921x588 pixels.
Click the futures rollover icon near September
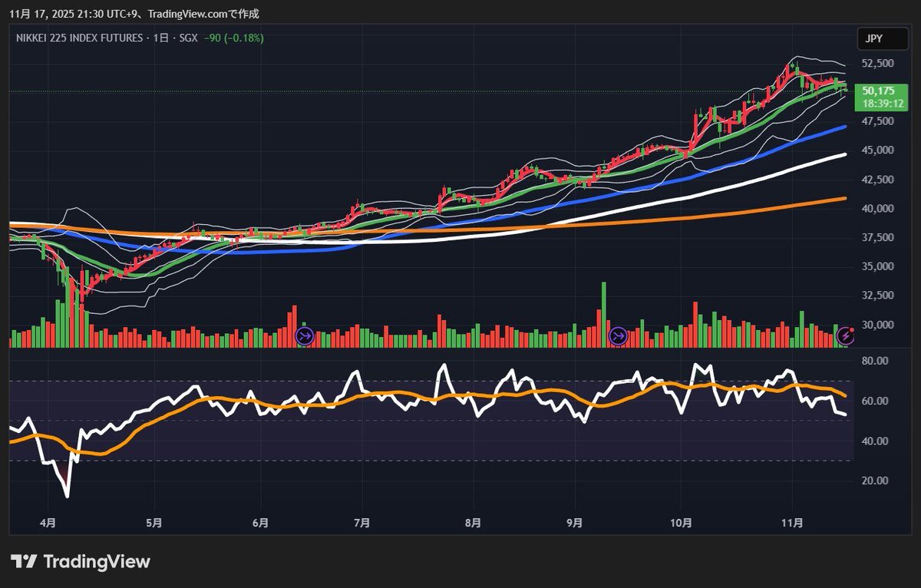coord(618,335)
